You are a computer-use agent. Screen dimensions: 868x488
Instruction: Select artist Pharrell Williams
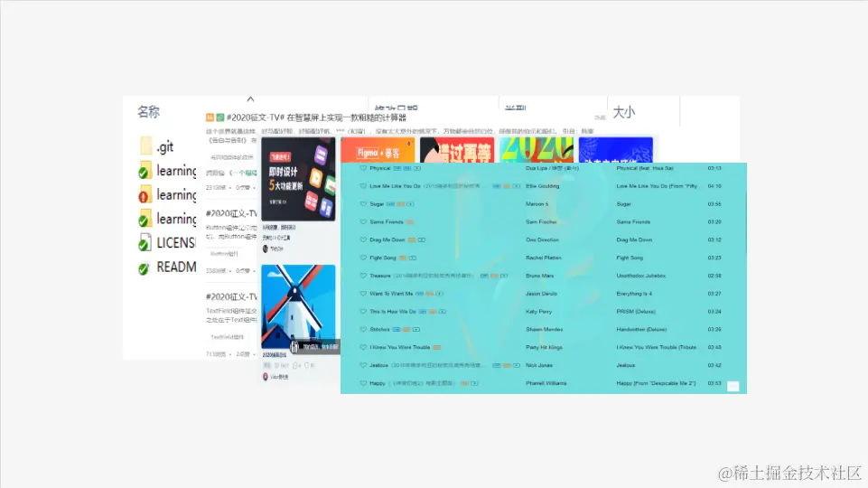(x=546, y=383)
